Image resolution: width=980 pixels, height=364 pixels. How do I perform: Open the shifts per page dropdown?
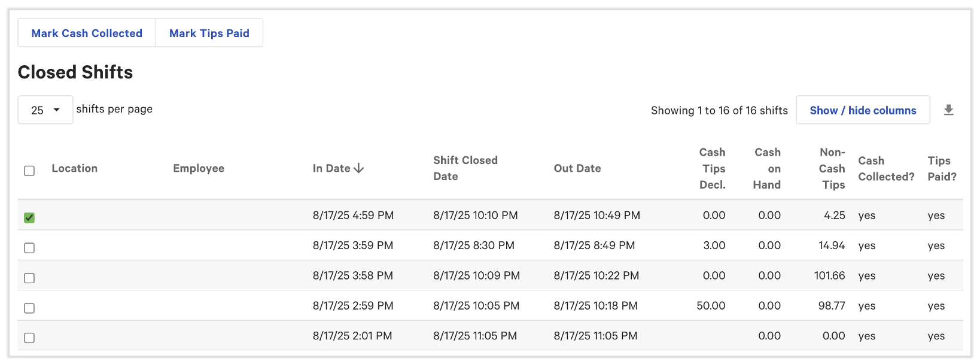click(x=45, y=110)
